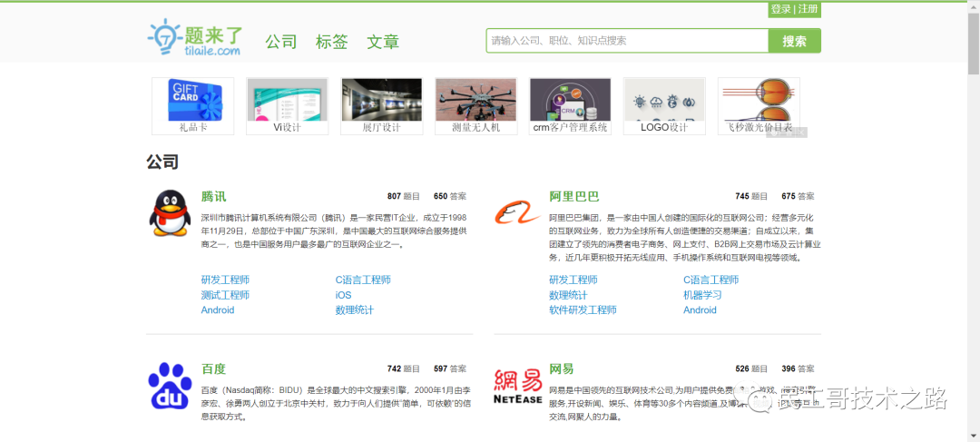Click 396 答案 count for 网易
Viewport: 980px width, 442px height.
(x=799, y=368)
